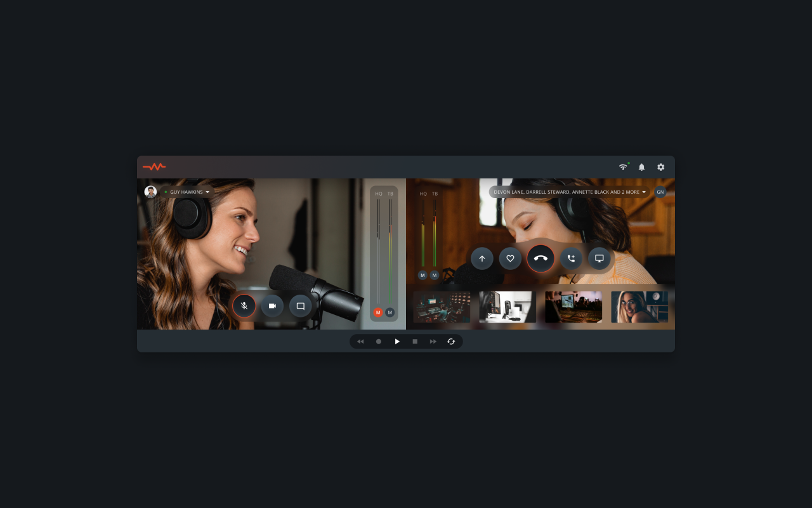
Task: Toggle the muted microphone button
Action: tap(244, 306)
